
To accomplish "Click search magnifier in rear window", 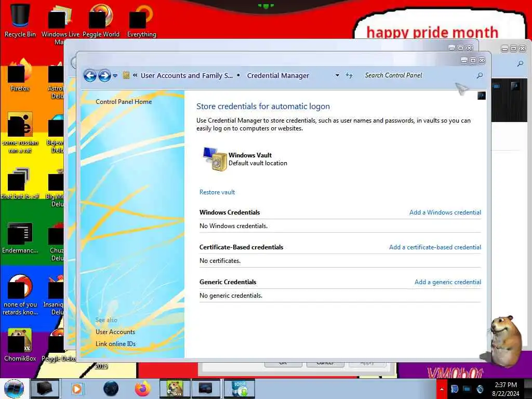I will 520,63.
